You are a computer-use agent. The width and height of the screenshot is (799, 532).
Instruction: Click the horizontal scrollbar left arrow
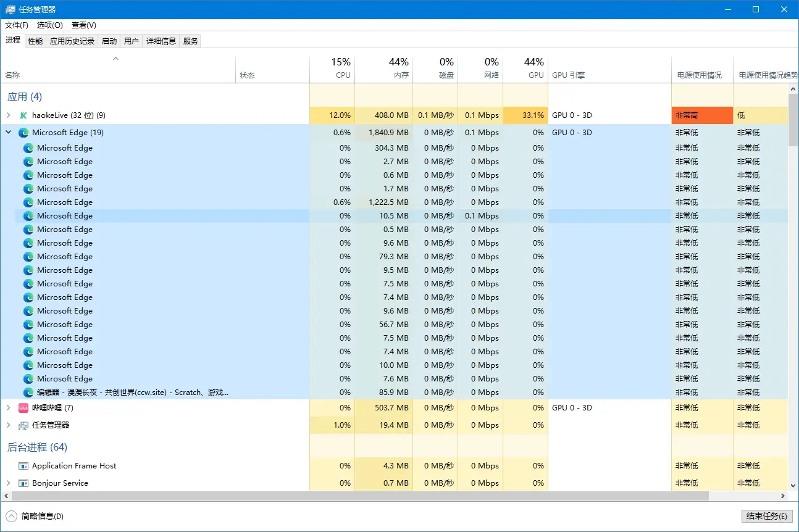tap(6, 496)
